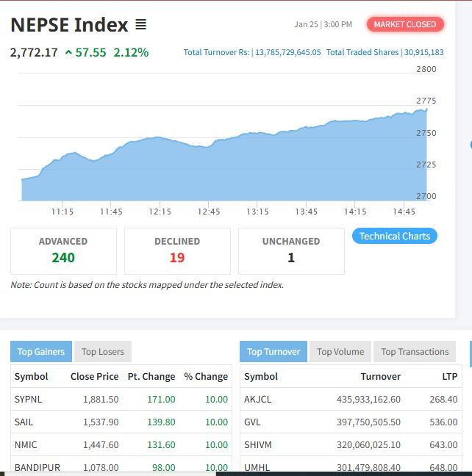Click the GVL symbol link
Viewport: 472px width, 476px height.
[x=252, y=422]
